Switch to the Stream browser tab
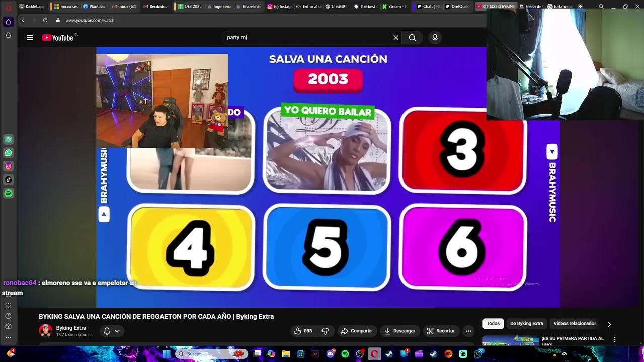Screen dimensions: 644x362 coord(394,7)
